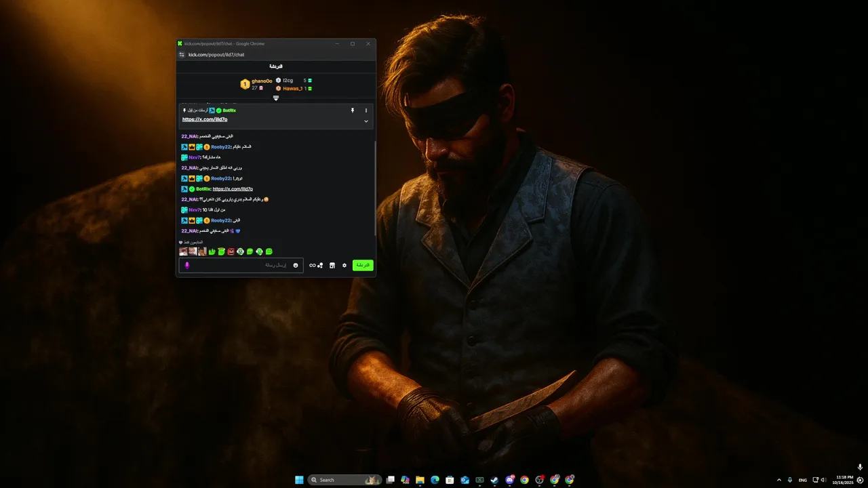Screen dimensions: 868x488
Task: Open chat settings gear icon
Action: 344,265
